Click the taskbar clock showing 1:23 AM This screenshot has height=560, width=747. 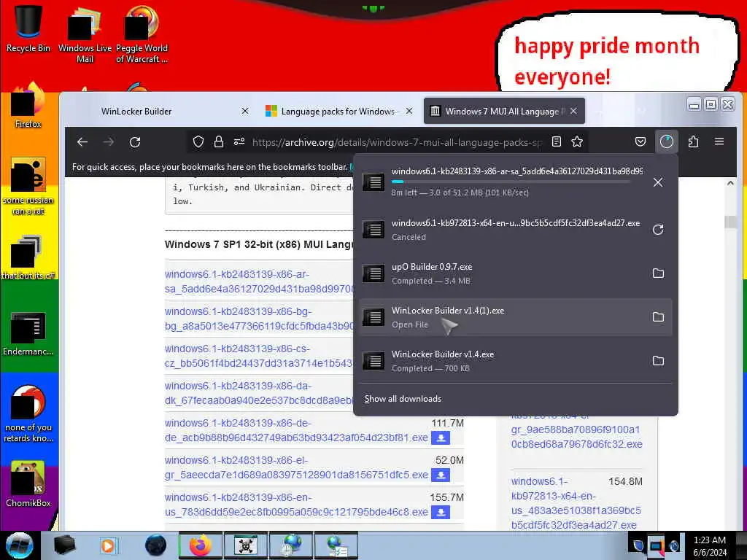(710, 545)
